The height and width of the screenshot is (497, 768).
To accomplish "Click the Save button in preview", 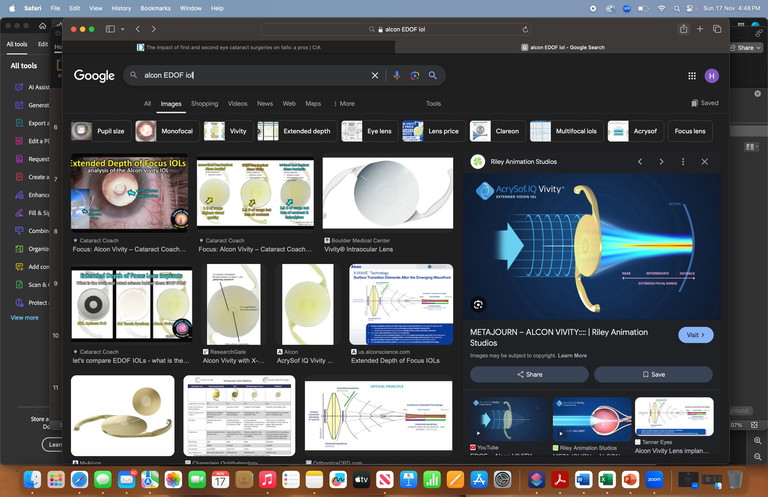I will pos(653,375).
